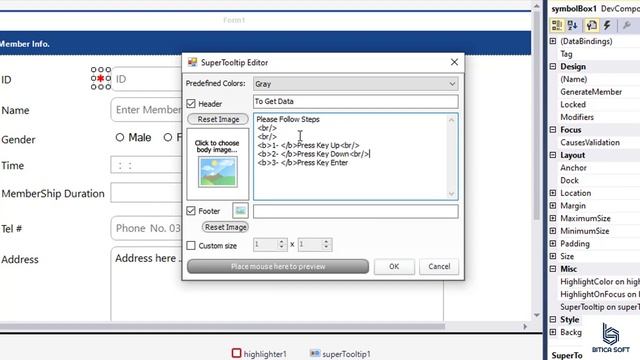The width and height of the screenshot is (640, 360).
Task: Select Anchor property row
Action: pos(595,167)
